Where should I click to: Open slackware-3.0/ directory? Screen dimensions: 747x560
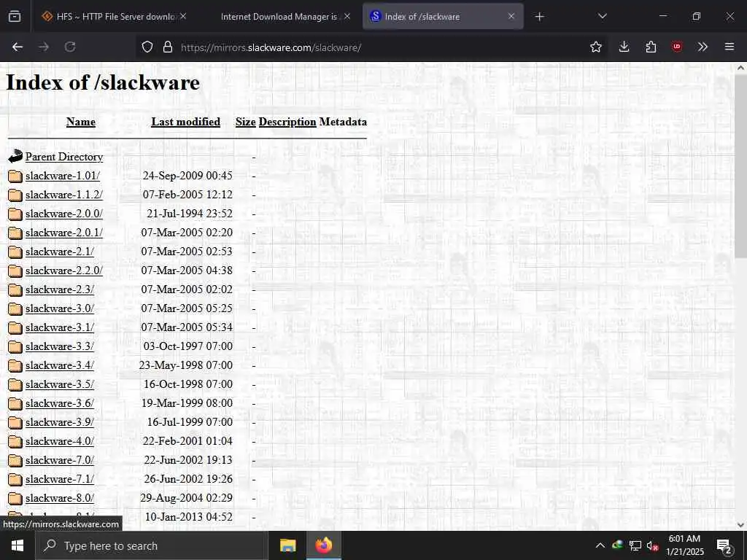click(60, 308)
